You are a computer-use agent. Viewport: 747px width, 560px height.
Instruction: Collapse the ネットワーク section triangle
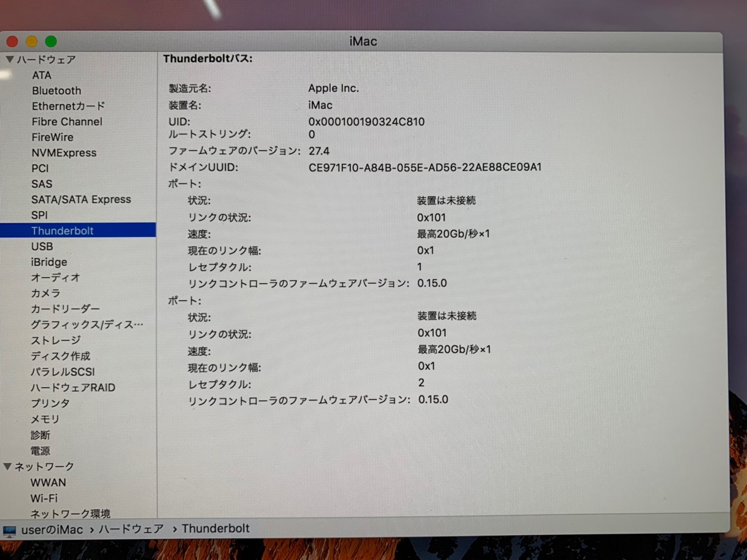(x=8, y=466)
